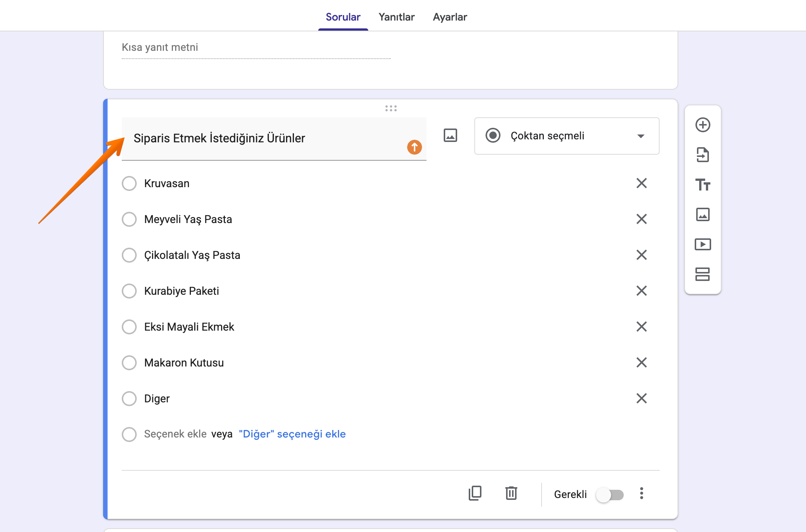Viewport: 806px width, 532px height.
Task: Insert image into question title
Action: click(450, 135)
